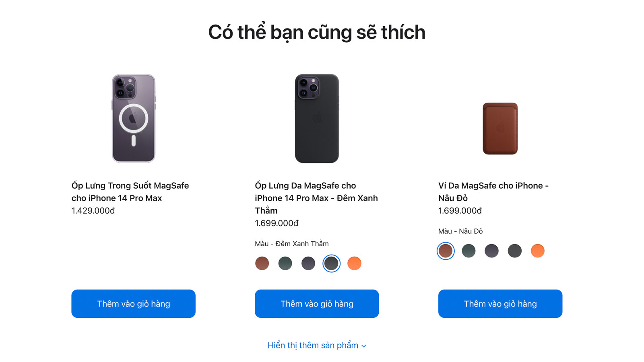Expand Hiển thị thêm sản phẩm

click(x=317, y=346)
